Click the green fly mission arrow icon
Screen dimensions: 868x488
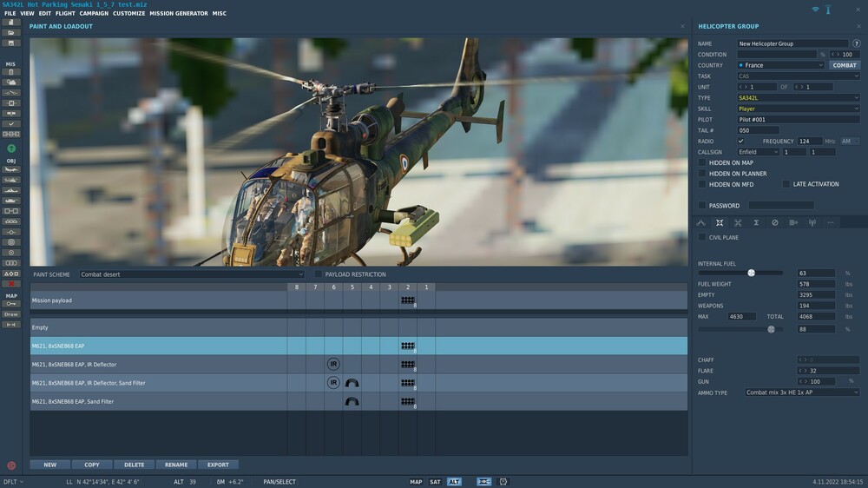[11, 149]
